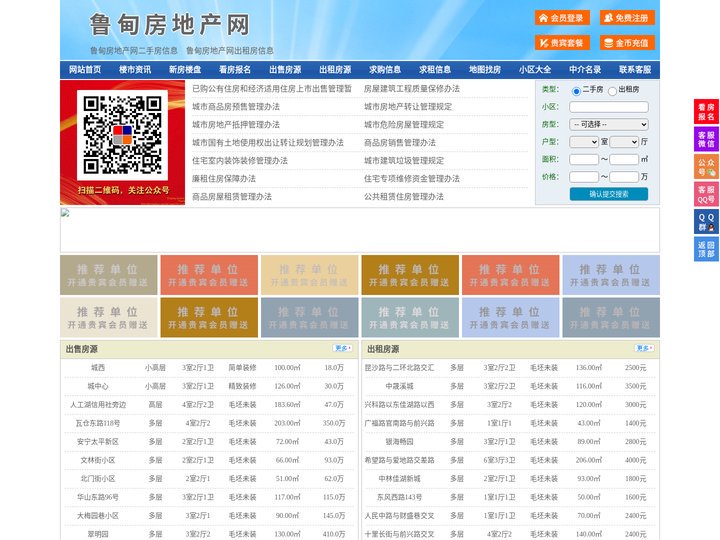This screenshot has width=720, height=540.
Task: Click the 看房报名 red sidebar icon
Action: pos(706,112)
